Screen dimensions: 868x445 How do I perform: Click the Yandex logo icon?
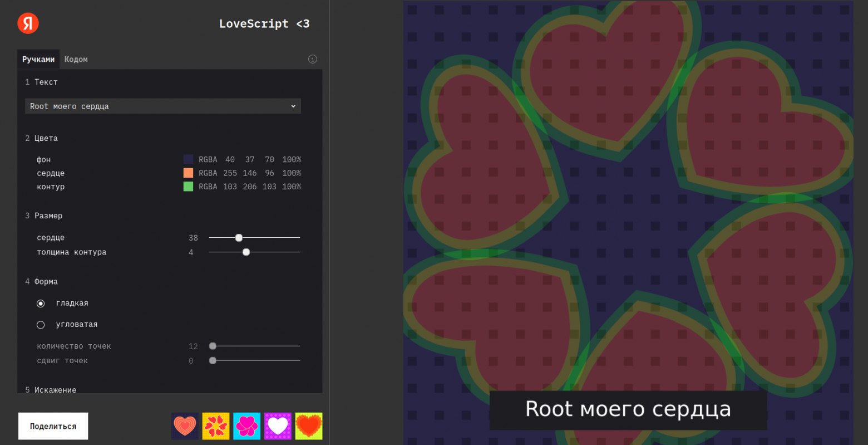pyautogui.click(x=28, y=23)
